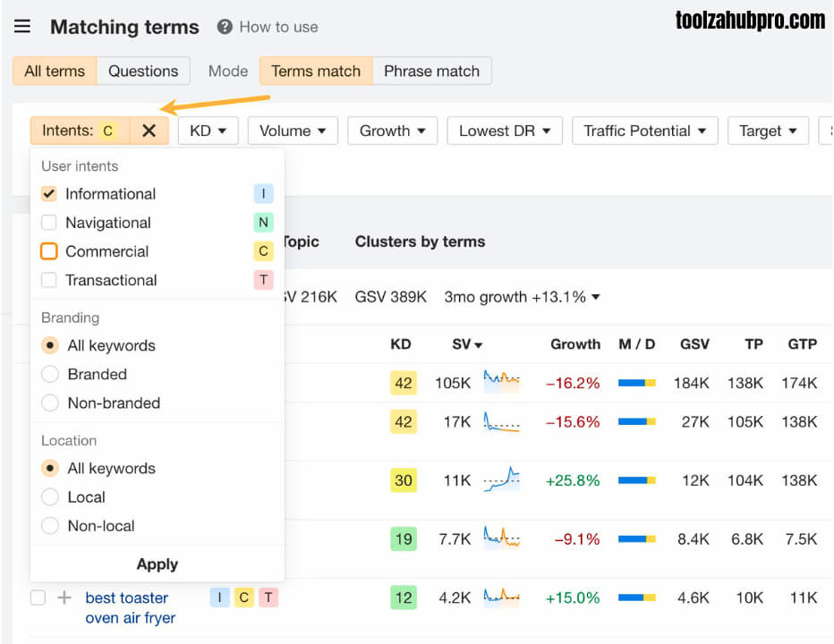Click the mobile/desktop bar in the 4.2K row
Screen dimensions: 834x644
point(636,597)
